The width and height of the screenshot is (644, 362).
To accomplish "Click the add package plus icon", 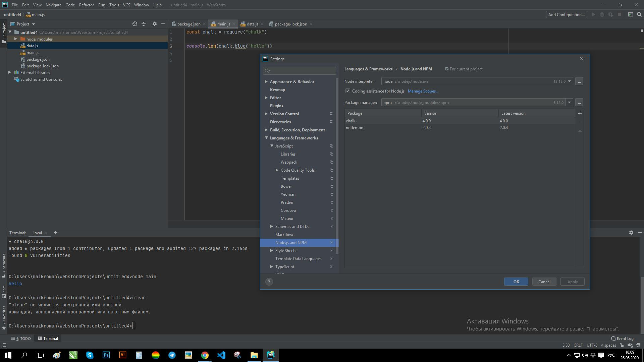I will tap(580, 113).
